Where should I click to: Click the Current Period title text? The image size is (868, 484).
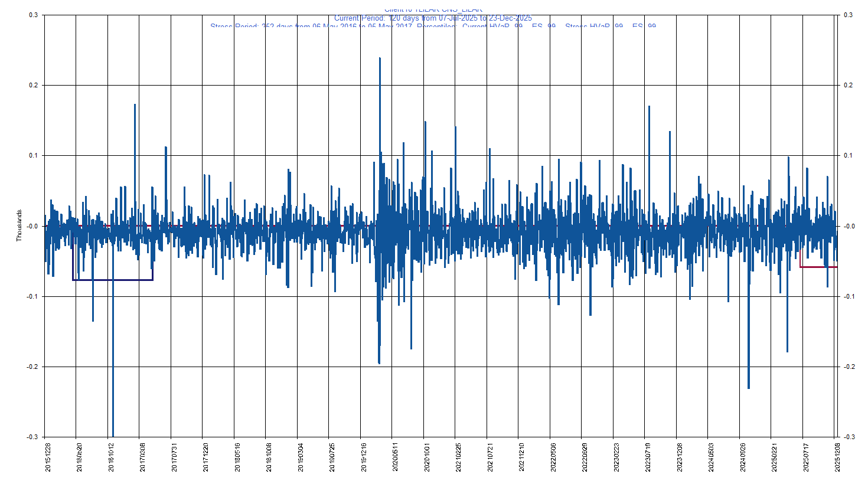[x=433, y=18]
